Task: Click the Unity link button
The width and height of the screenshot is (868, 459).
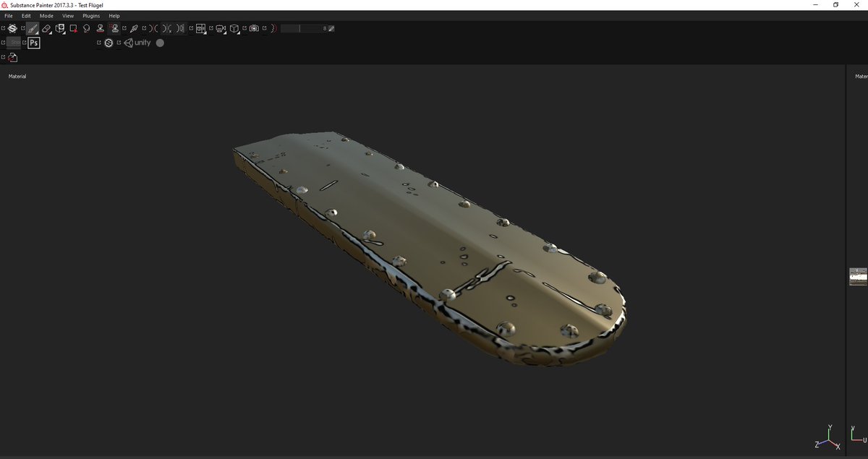Action: coord(137,43)
